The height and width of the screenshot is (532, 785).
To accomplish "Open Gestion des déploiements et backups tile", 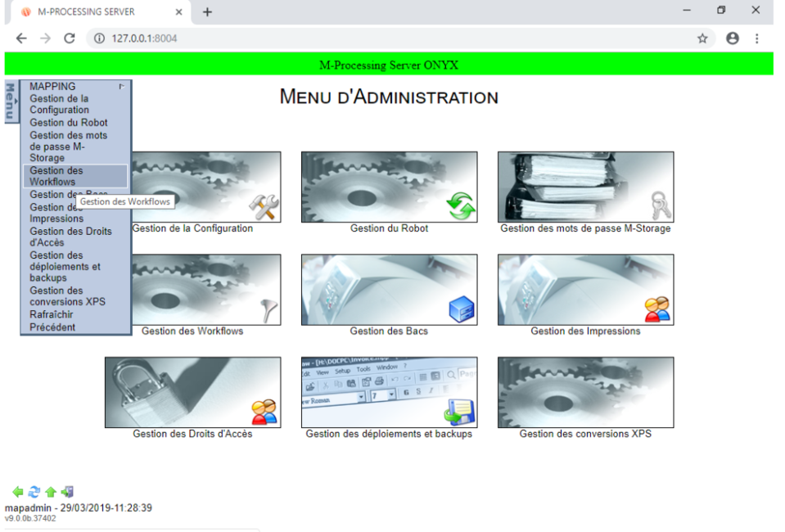I will click(389, 392).
